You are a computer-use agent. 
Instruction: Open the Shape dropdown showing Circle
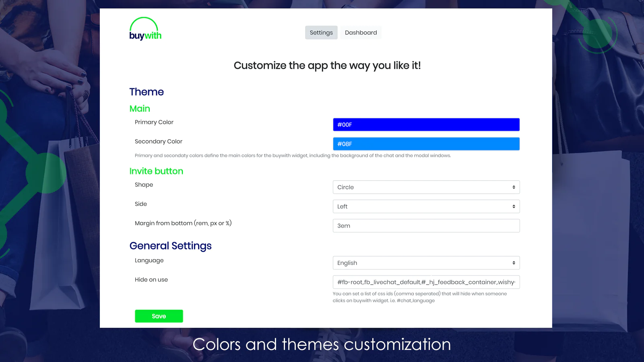point(426,187)
